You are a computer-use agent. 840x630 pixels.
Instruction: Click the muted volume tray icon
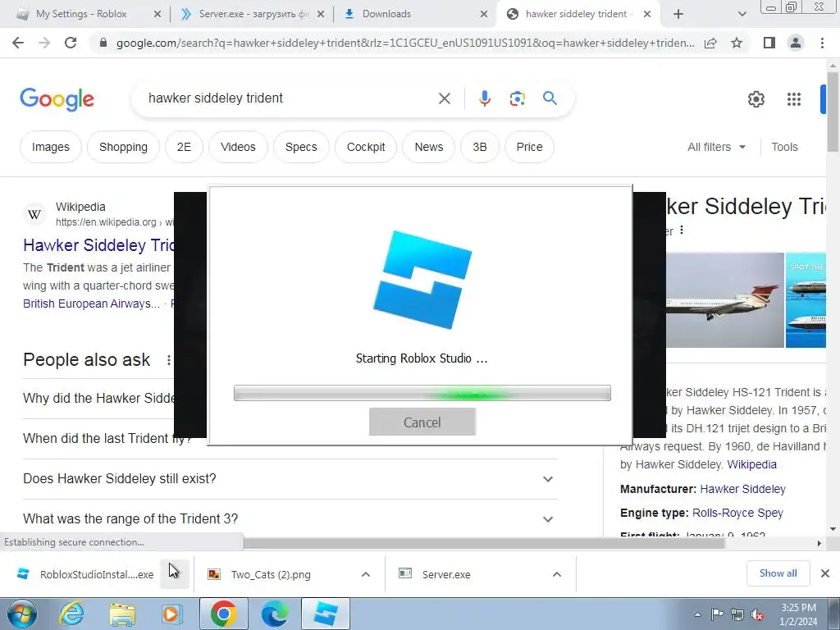click(x=757, y=614)
